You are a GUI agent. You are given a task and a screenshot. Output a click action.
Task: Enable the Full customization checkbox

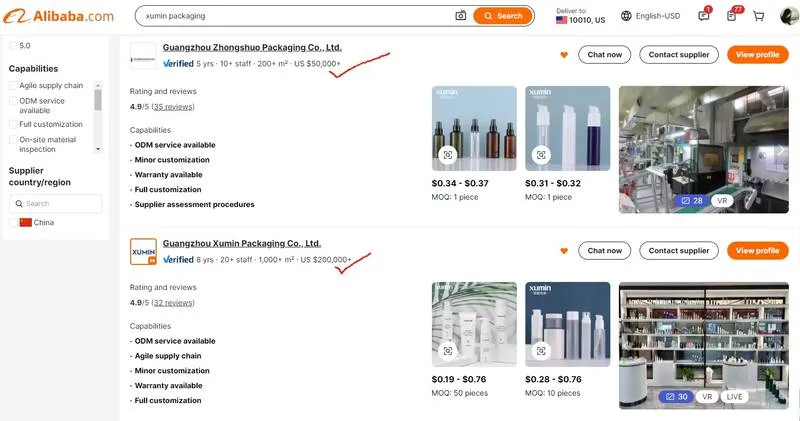[13, 124]
